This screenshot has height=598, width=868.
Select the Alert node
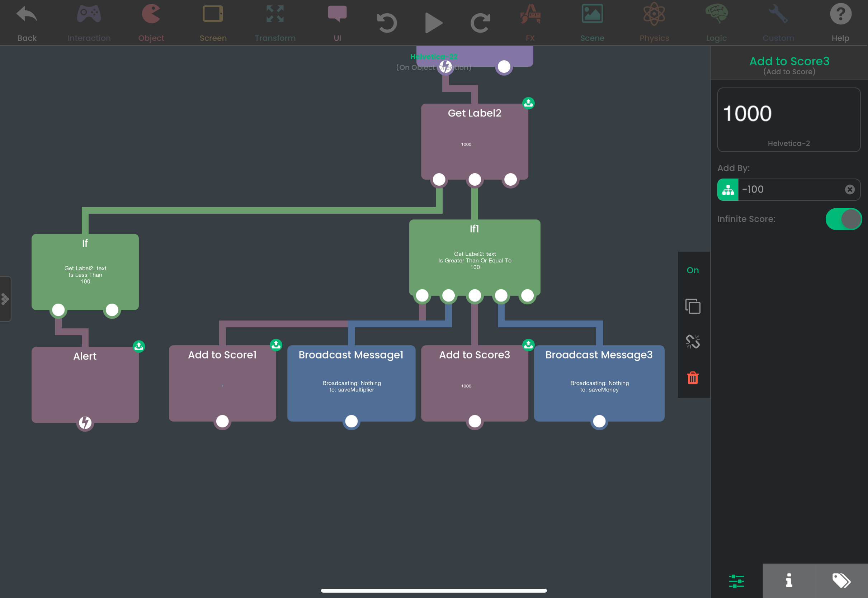point(85,385)
